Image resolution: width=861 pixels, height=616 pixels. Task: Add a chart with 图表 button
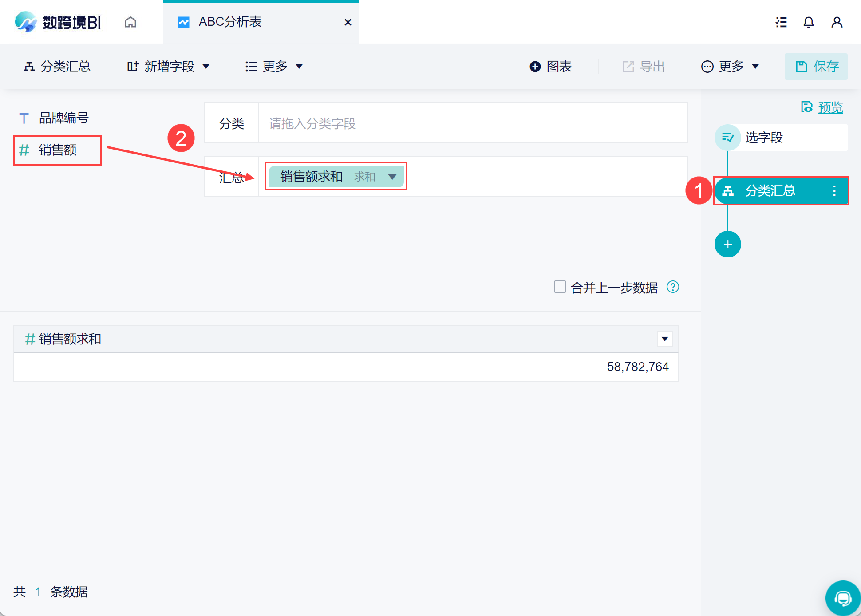pos(550,67)
